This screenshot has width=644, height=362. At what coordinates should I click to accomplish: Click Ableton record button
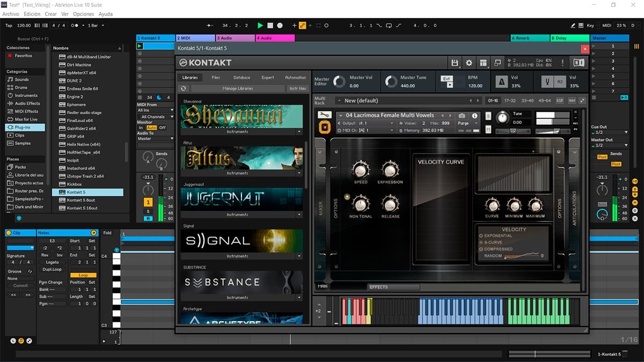tap(280, 25)
